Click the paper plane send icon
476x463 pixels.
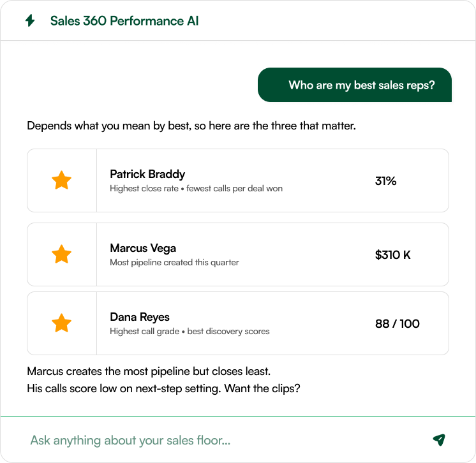pos(439,439)
